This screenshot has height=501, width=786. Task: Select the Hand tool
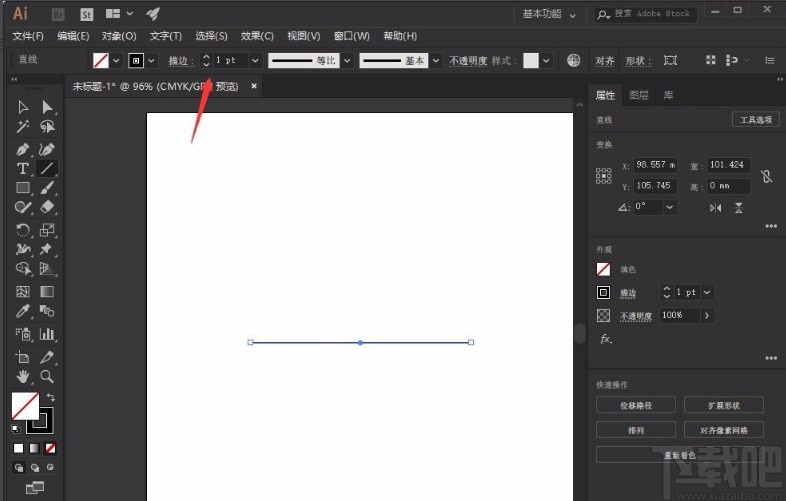[x=23, y=377]
